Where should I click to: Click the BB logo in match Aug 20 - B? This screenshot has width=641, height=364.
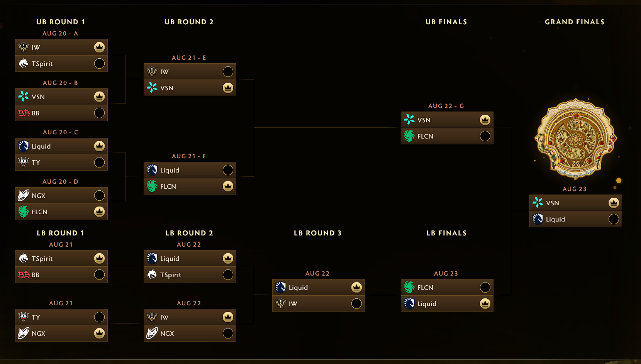tap(24, 113)
